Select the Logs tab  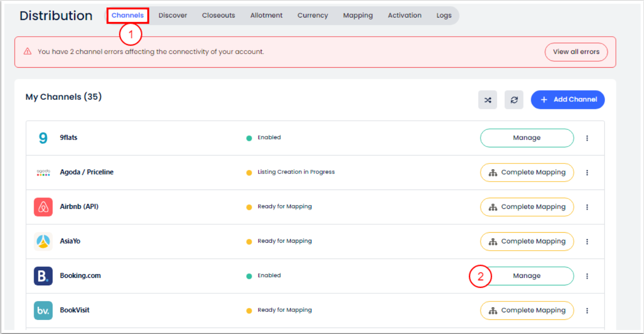point(443,16)
